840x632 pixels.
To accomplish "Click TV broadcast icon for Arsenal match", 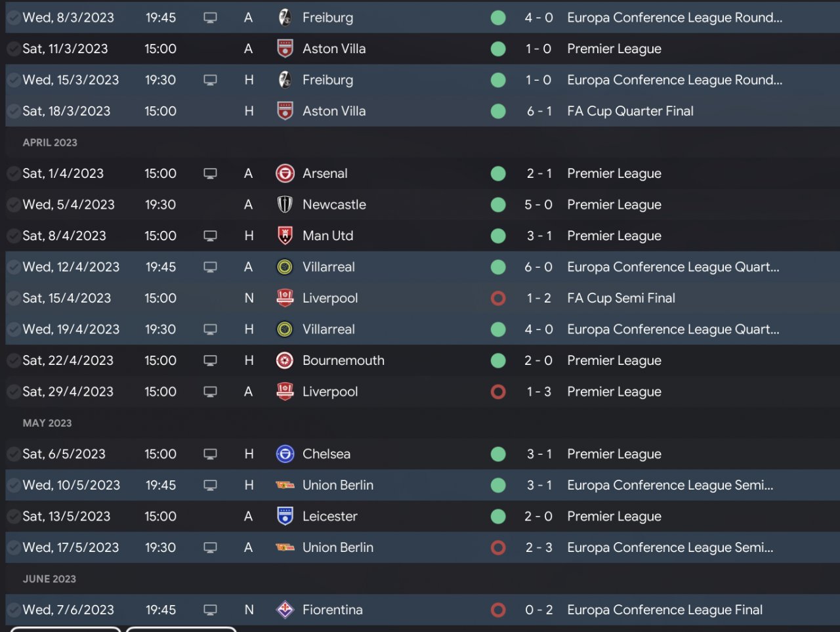I will point(210,173).
